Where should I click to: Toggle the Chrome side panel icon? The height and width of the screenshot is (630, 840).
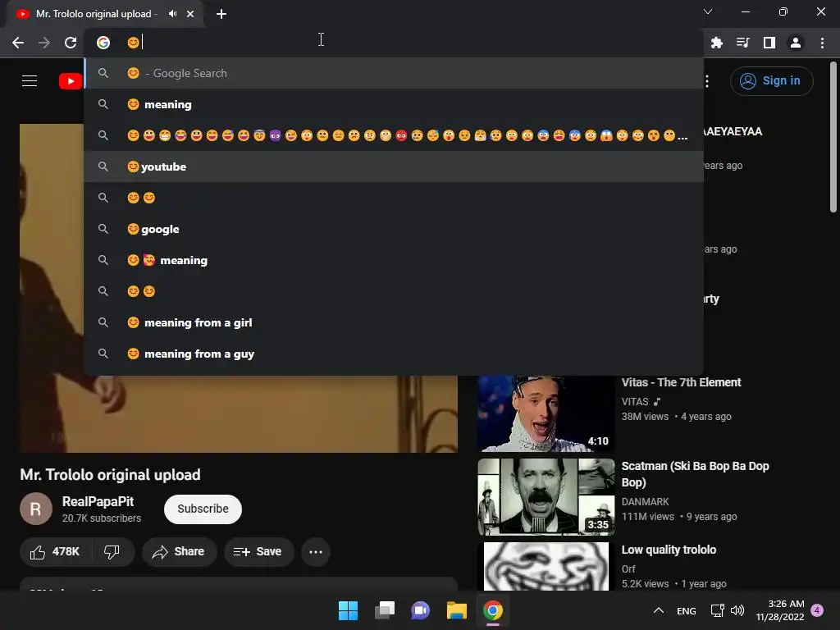pyautogui.click(x=769, y=43)
